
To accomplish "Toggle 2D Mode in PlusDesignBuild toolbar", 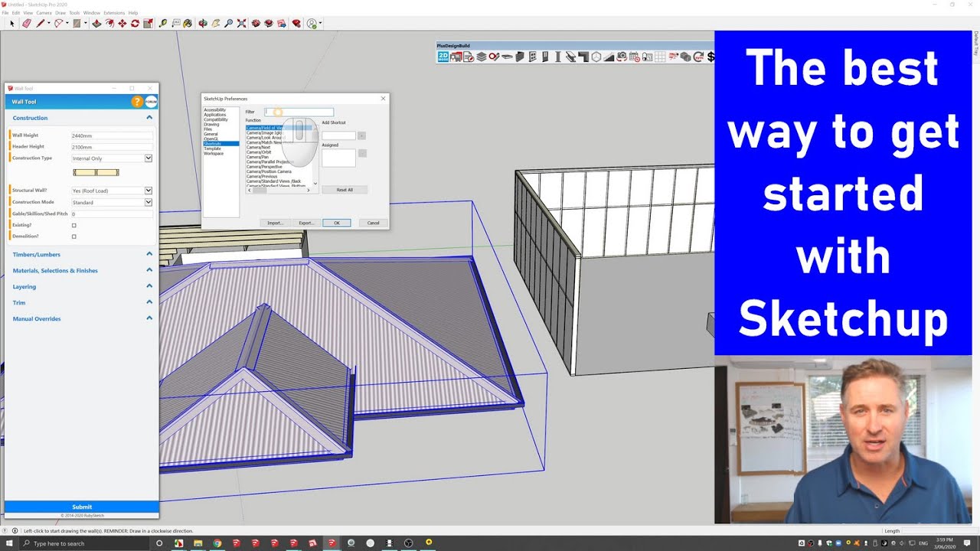I will coord(443,57).
